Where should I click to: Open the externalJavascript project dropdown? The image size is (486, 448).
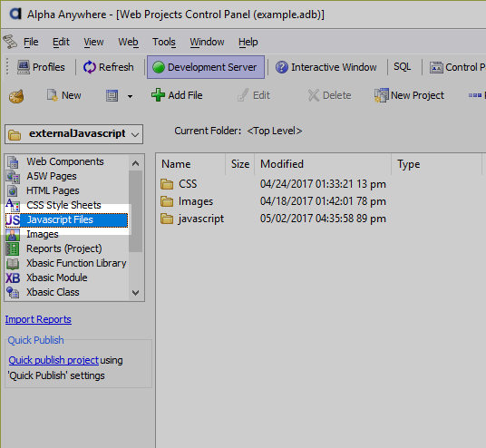coord(73,134)
